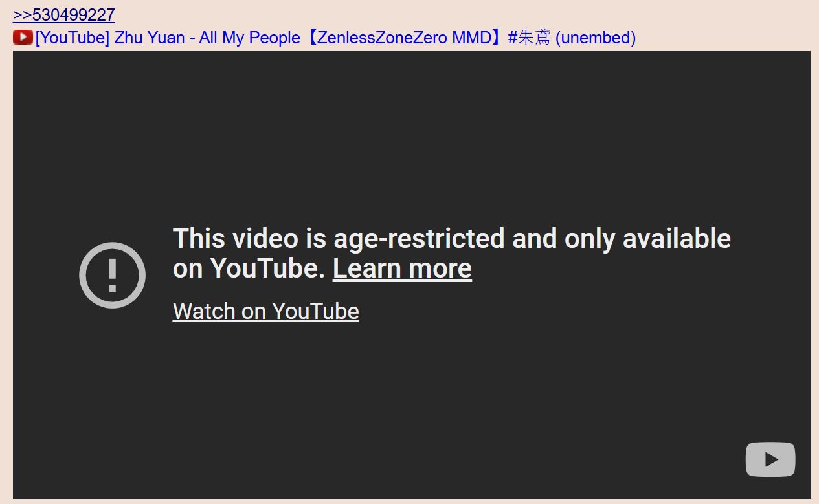Screen dimensions: 819x504
Task: Click the YouTube logo in the player corner
Action: 770,459
